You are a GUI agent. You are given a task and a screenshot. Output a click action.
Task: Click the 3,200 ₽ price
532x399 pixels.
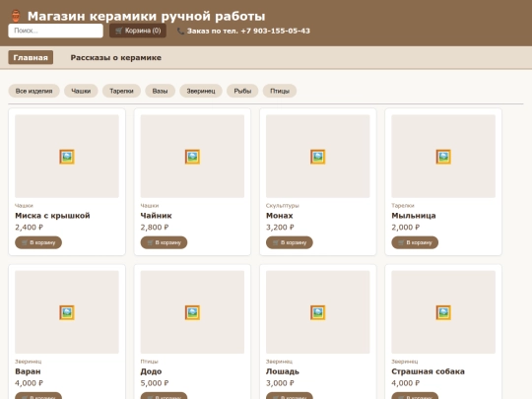point(280,228)
